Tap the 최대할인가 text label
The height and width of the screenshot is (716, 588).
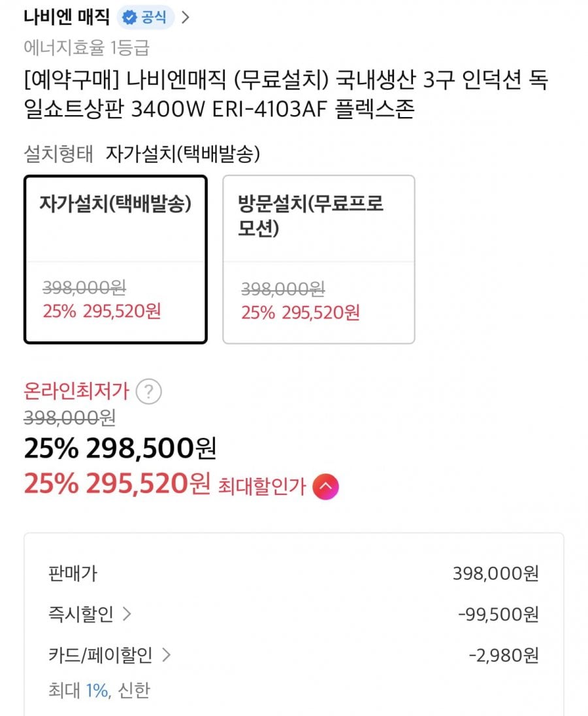tap(261, 487)
